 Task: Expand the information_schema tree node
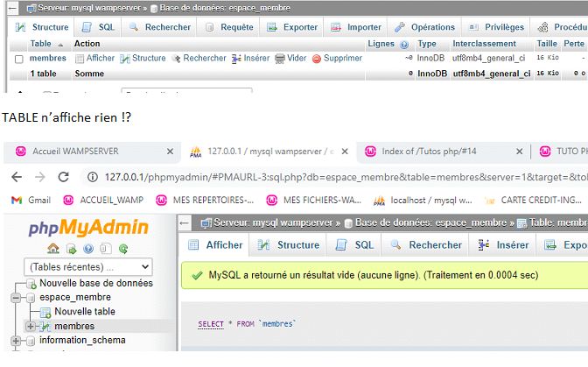click(x=16, y=341)
